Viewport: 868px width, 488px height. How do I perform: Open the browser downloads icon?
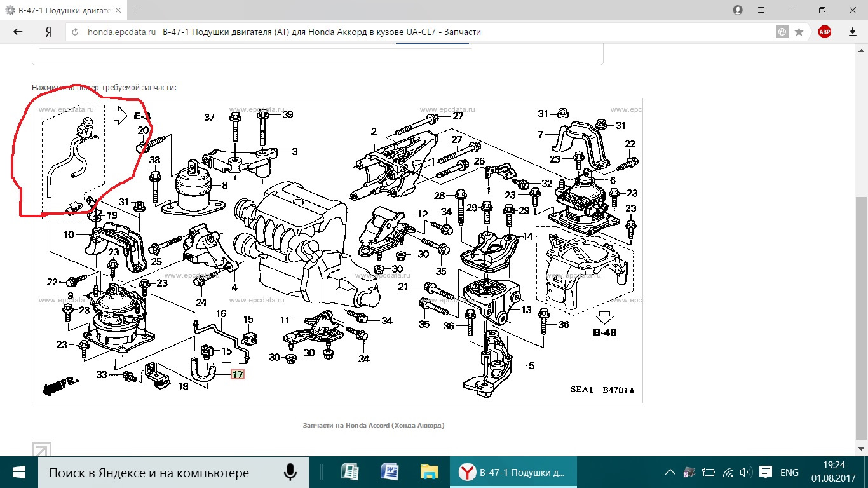coord(853,32)
